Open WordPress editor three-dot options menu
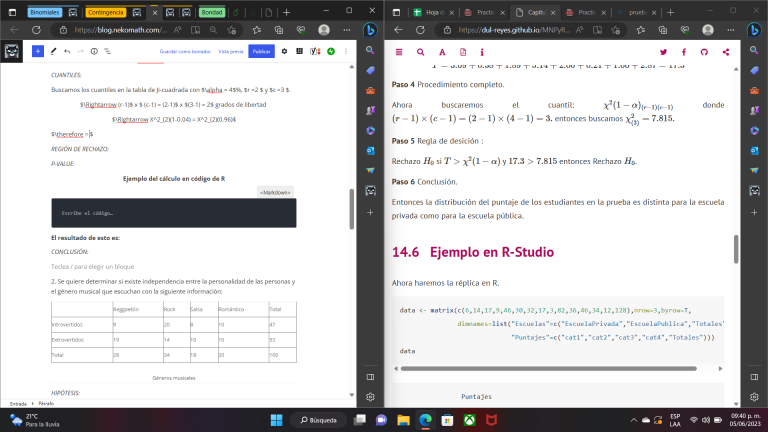 click(345, 50)
